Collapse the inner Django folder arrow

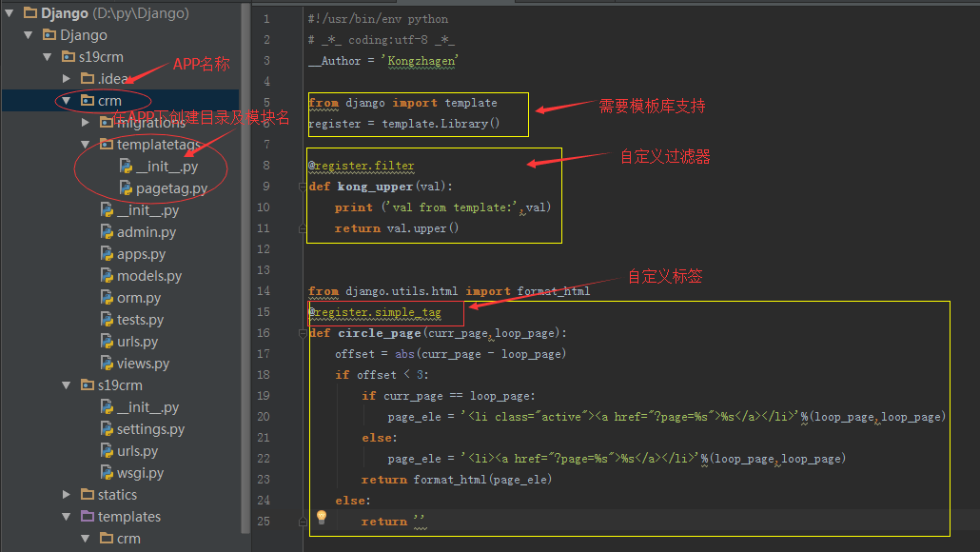pos(29,35)
